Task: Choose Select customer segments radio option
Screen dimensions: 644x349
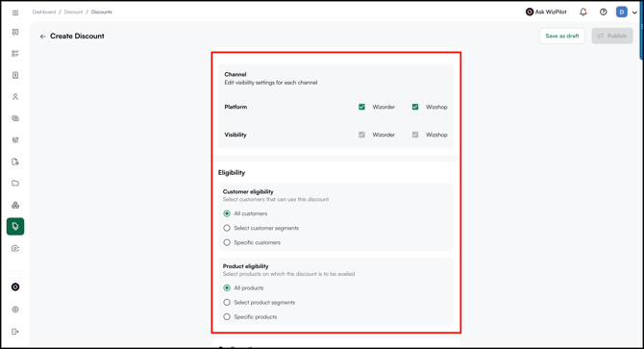Action: pos(227,228)
